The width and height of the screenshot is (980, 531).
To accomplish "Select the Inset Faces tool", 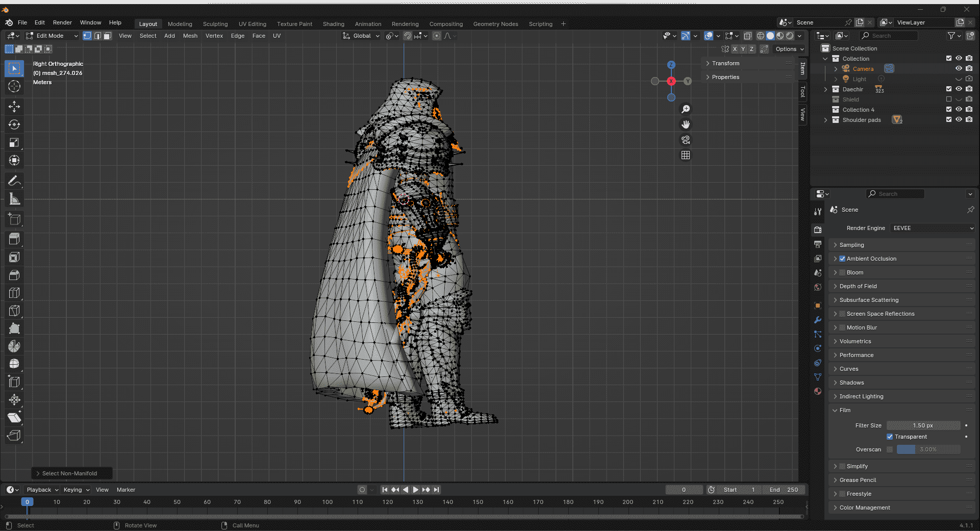I will click(14, 257).
